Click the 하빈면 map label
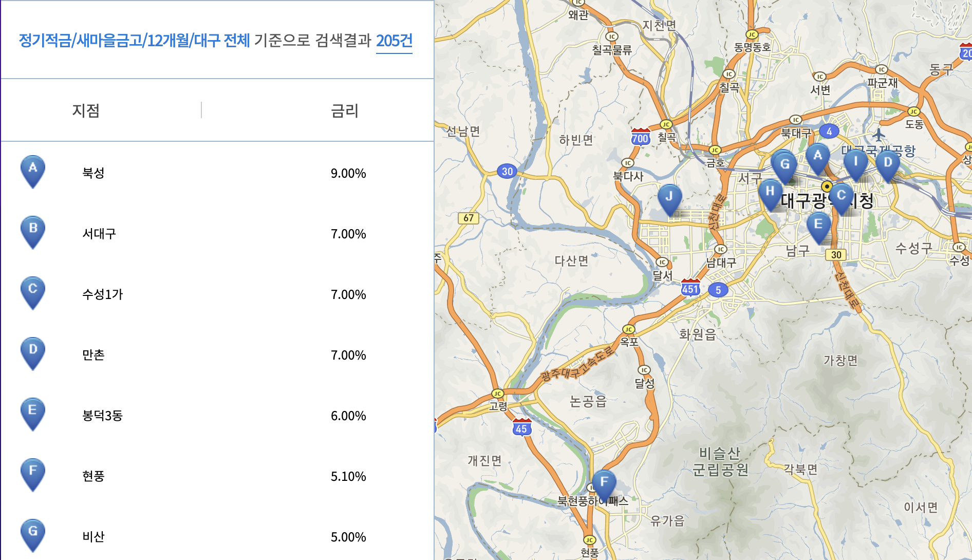The width and height of the screenshot is (972, 560). pyautogui.click(x=576, y=140)
